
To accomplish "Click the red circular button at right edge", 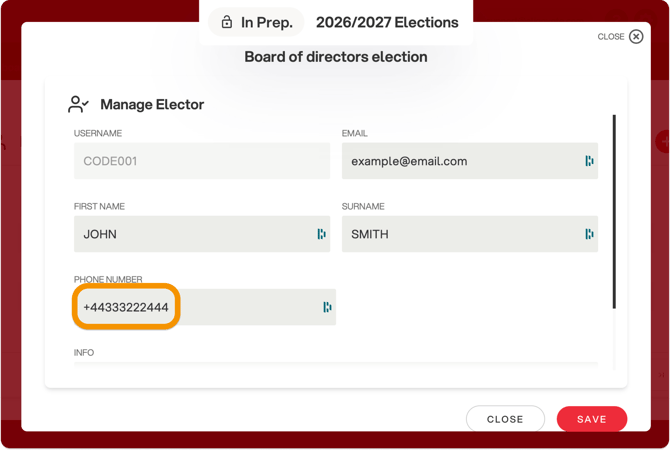I will (x=663, y=141).
